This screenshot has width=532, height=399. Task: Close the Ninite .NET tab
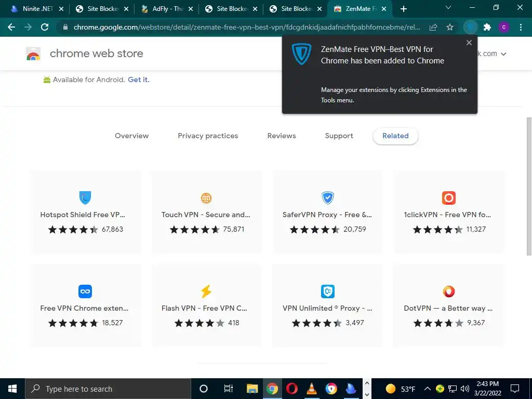pos(61,9)
